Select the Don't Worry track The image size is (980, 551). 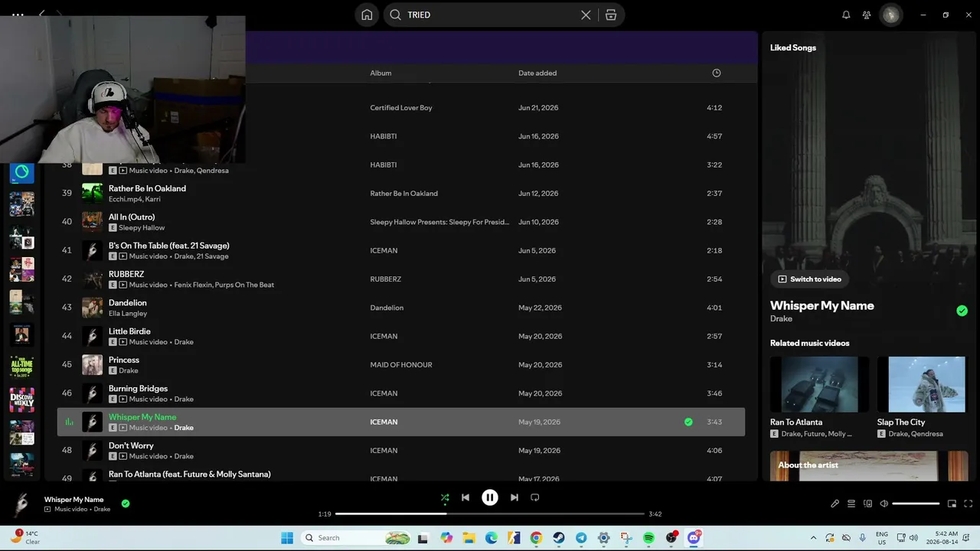click(x=131, y=445)
